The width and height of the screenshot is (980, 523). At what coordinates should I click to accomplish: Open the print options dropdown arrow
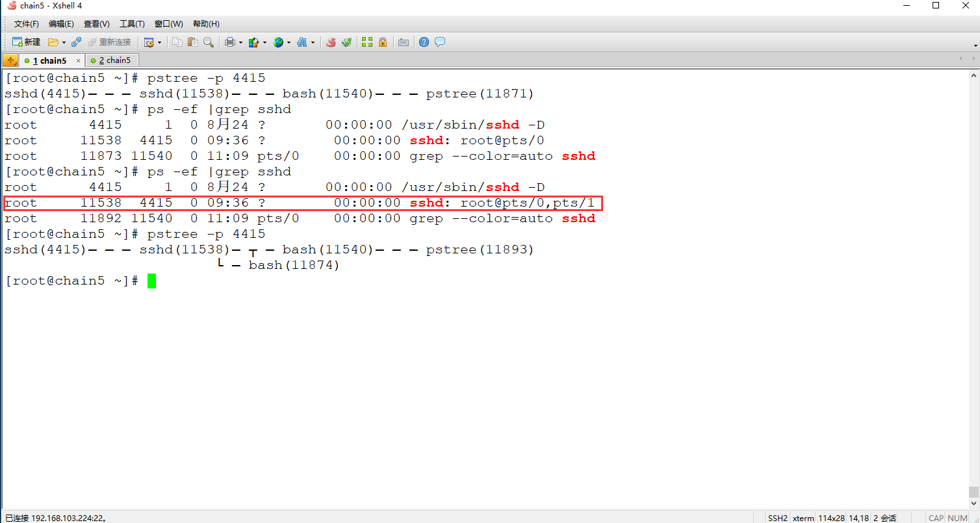coord(240,42)
